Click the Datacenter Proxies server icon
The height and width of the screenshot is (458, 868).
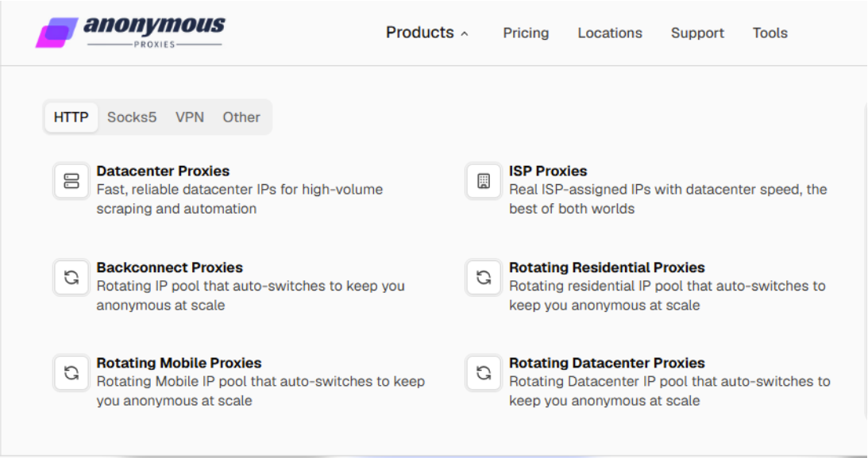71,181
